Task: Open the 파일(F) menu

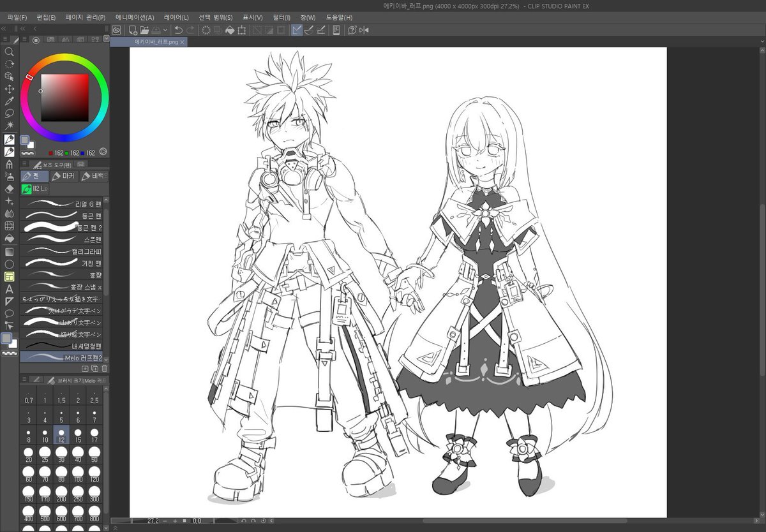Action: pyautogui.click(x=17, y=17)
